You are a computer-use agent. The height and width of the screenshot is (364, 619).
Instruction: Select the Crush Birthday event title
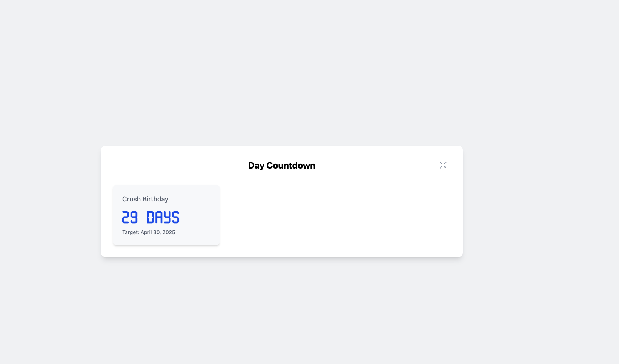(x=145, y=199)
